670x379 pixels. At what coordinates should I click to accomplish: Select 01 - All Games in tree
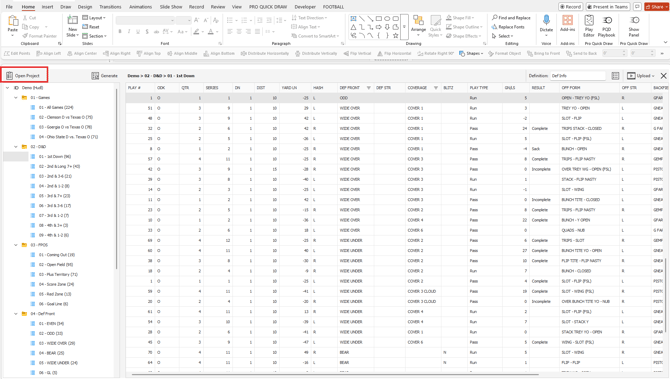click(x=56, y=107)
